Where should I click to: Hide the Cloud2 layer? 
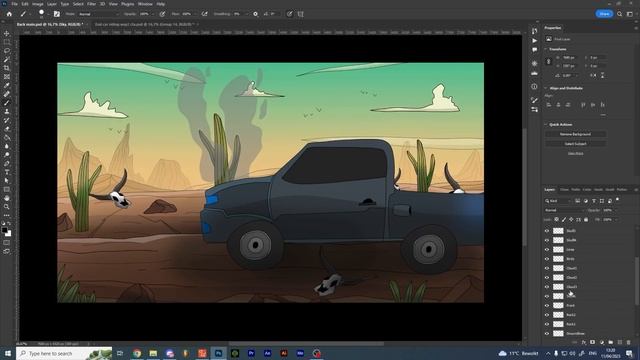coord(547,278)
